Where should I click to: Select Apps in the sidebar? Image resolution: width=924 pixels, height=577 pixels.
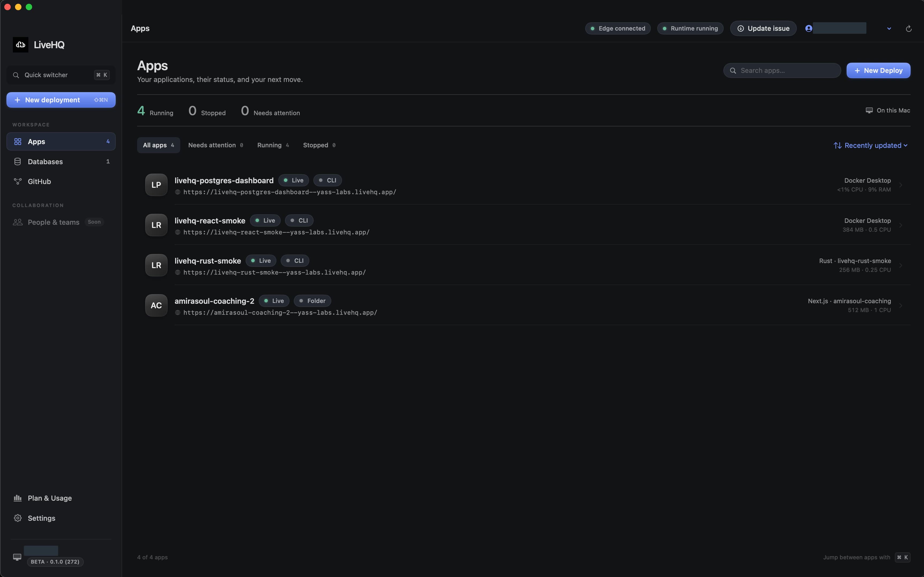pyautogui.click(x=61, y=142)
